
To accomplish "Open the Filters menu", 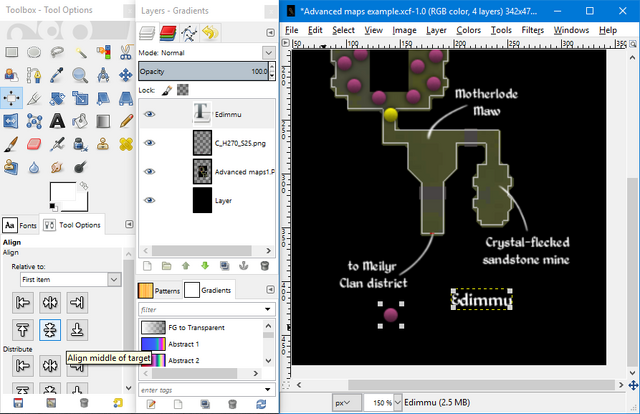I will coord(532,30).
